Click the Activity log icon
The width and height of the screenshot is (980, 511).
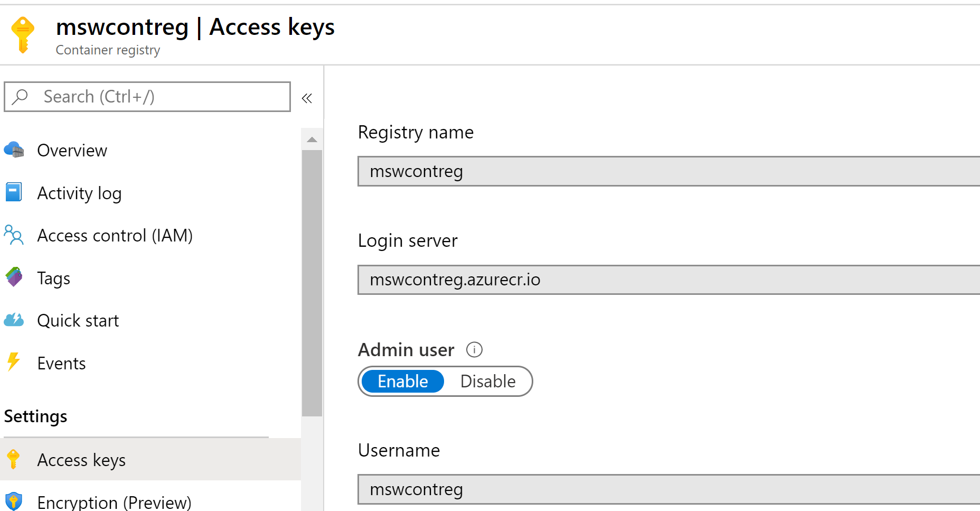point(14,192)
